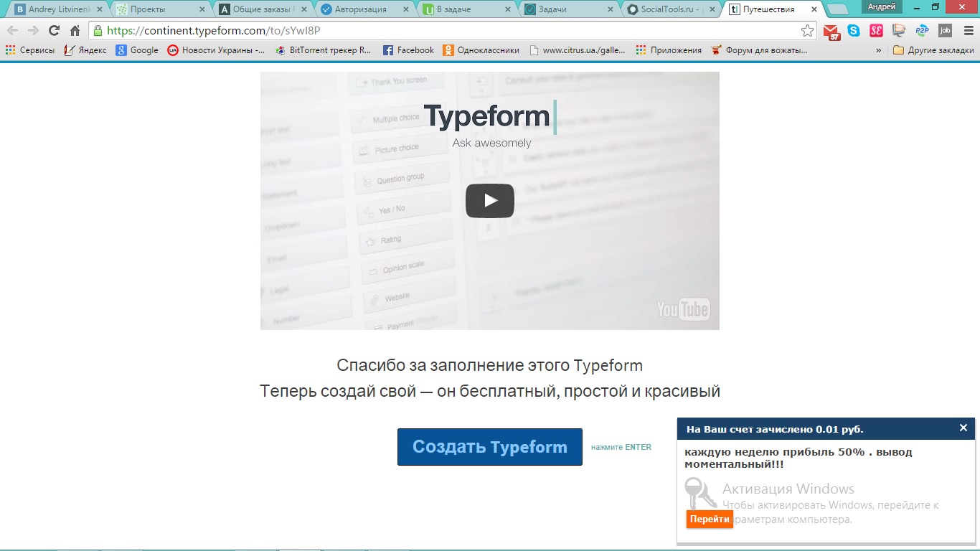Expand the bookmarks overflow chevron

[x=879, y=50]
